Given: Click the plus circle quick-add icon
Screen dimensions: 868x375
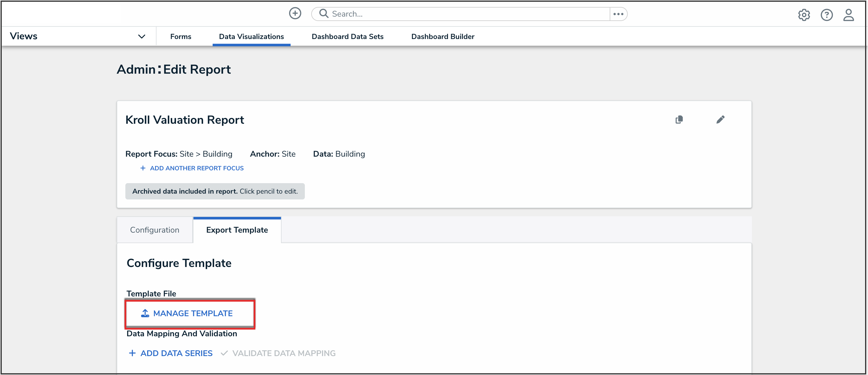Looking at the screenshot, I should (x=295, y=13).
